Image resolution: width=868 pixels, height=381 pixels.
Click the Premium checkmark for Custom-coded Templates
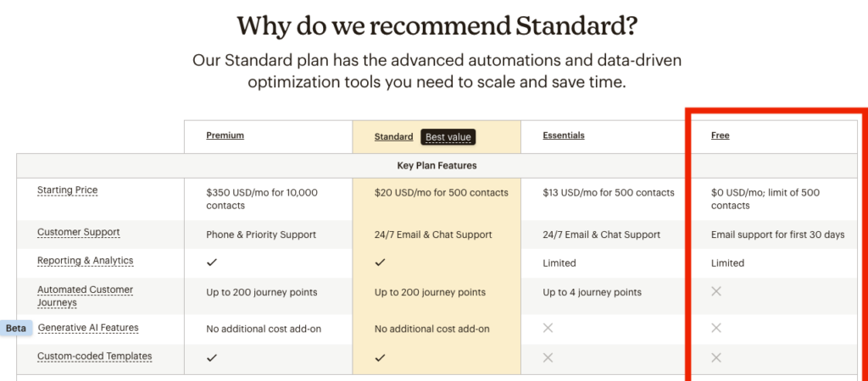coord(212,357)
